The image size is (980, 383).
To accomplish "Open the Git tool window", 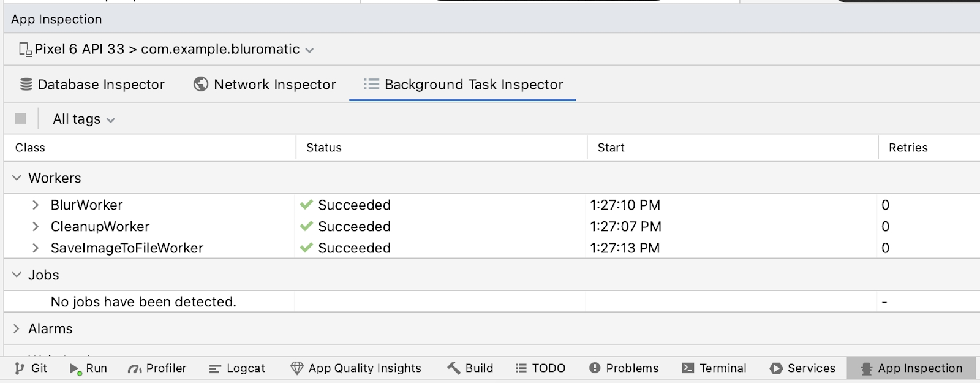I will [31, 368].
